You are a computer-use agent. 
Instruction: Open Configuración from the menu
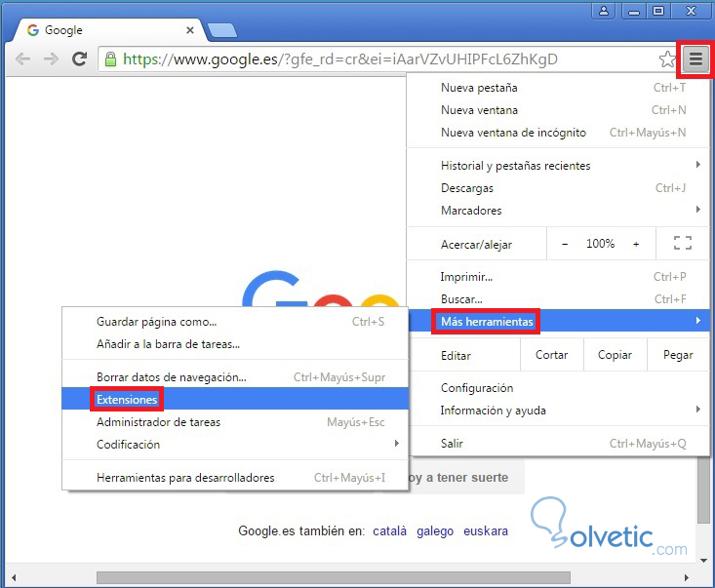tap(558, 388)
